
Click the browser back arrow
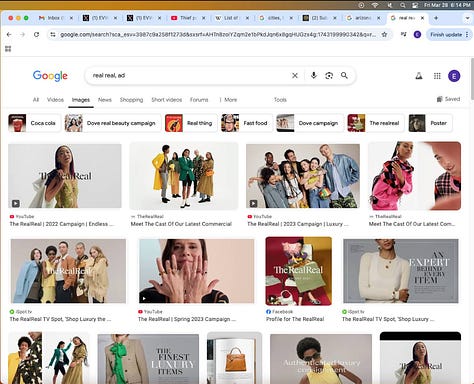9,35
